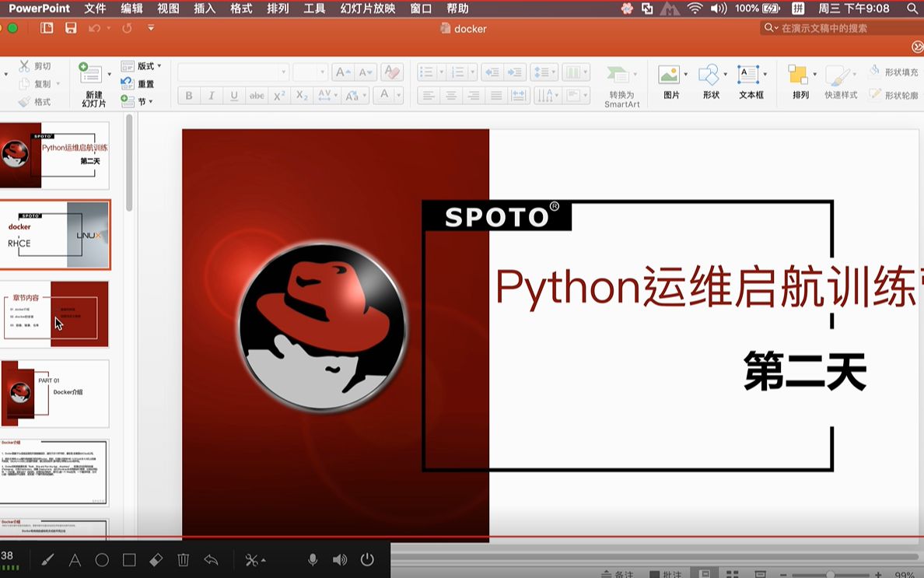Click the power button in recorder bar
Viewport: 924px width, 578px height.
pos(367,559)
